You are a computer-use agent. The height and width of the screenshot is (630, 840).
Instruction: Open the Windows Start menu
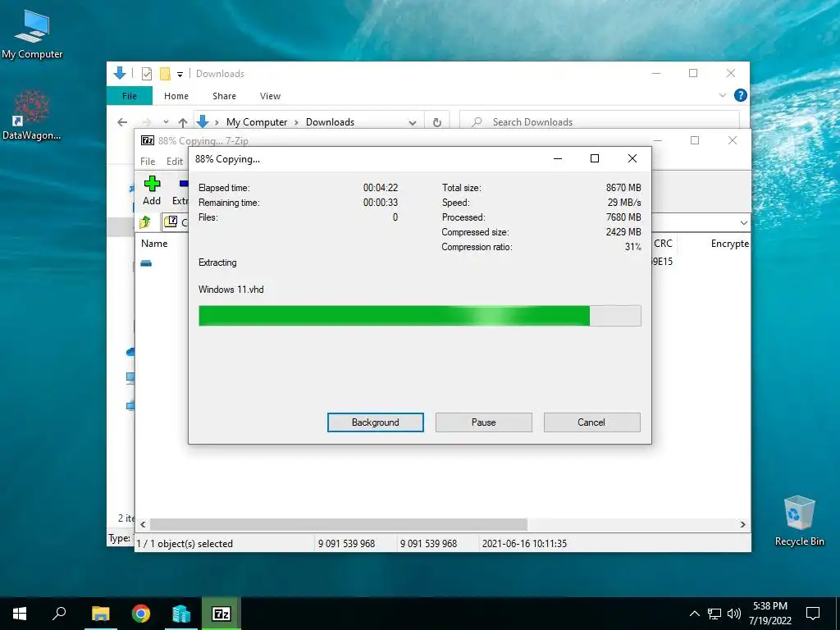point(20,614)
